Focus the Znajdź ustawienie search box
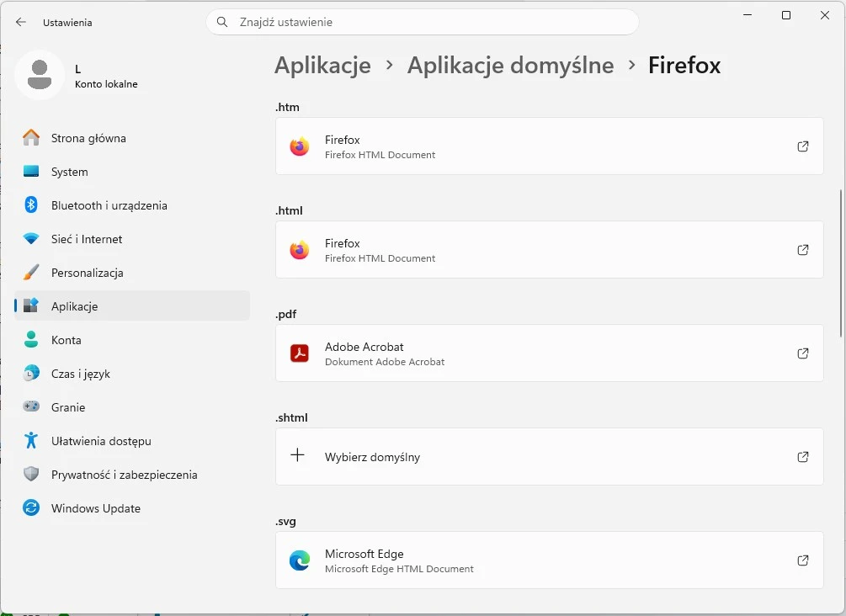This screenshot has width=846, height=616. point(423,22)
